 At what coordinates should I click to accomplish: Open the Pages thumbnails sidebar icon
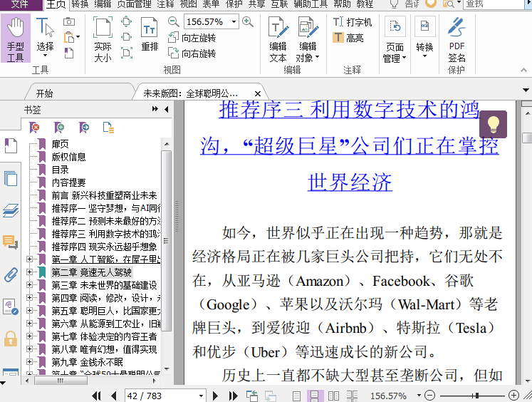(x=11, y=178)
